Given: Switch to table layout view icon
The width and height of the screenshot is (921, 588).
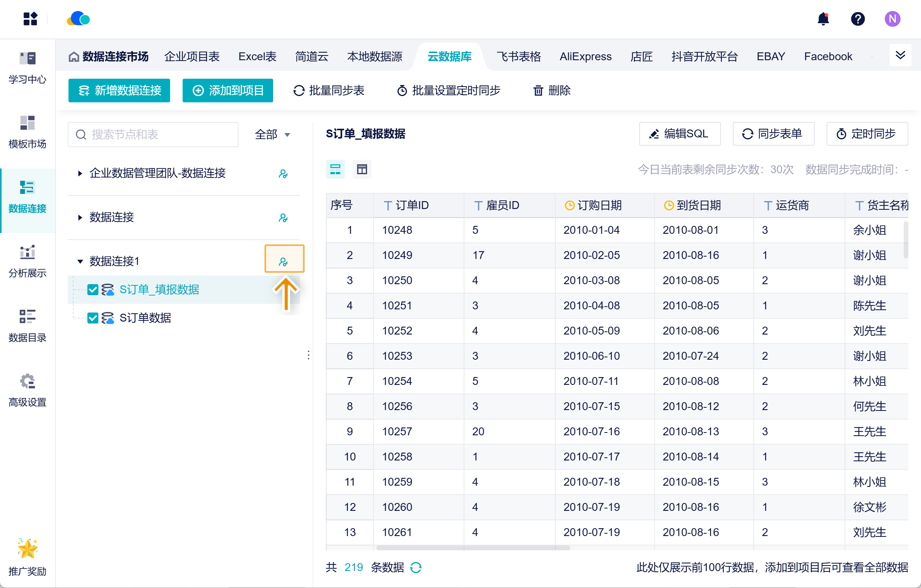Looking at the screenshot, I should tap(362, 169).
